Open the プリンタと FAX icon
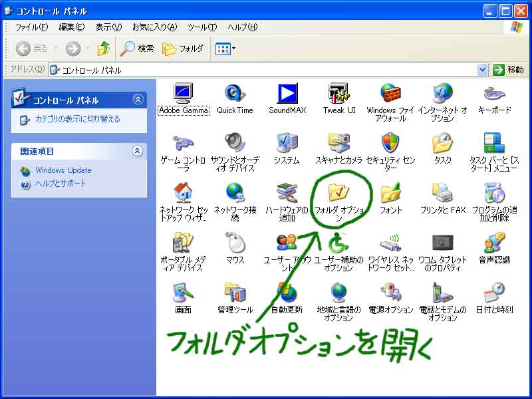The height and width of the screenshot is (399, 532). (x=443, y=195)
